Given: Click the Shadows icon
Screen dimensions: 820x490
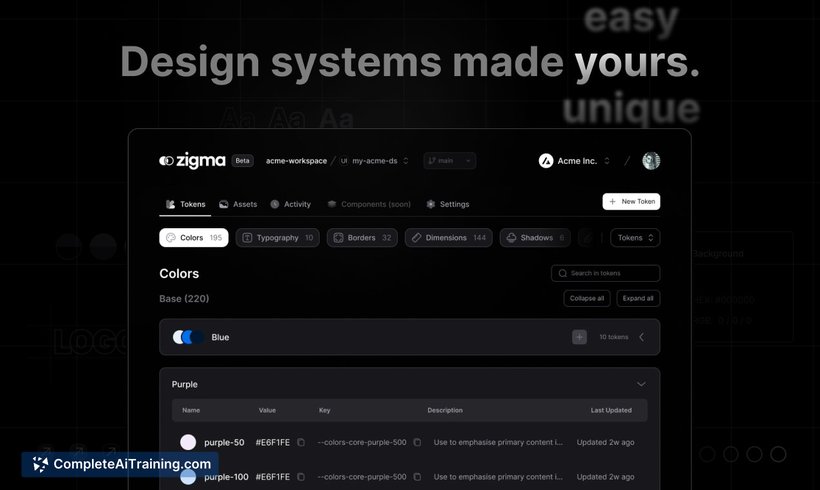Looking at the screenshot, I should pyautogui.click(x=511, y=237).
